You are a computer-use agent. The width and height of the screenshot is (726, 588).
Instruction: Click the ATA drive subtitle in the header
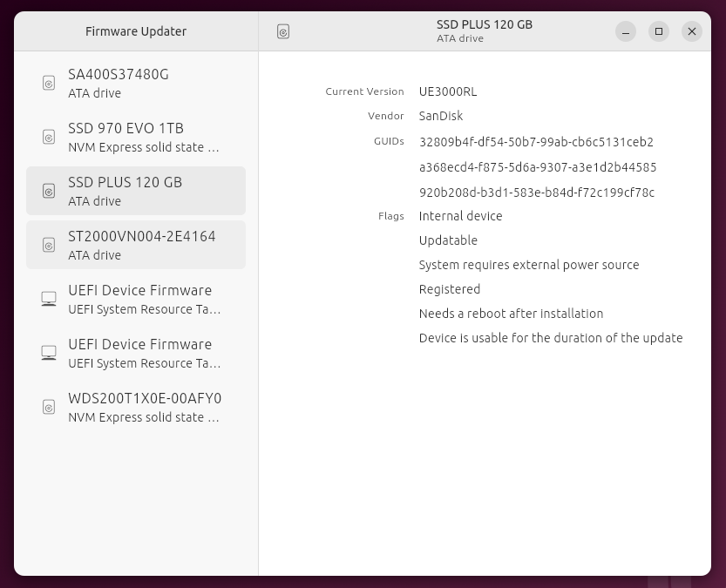[x=460, y=38]
